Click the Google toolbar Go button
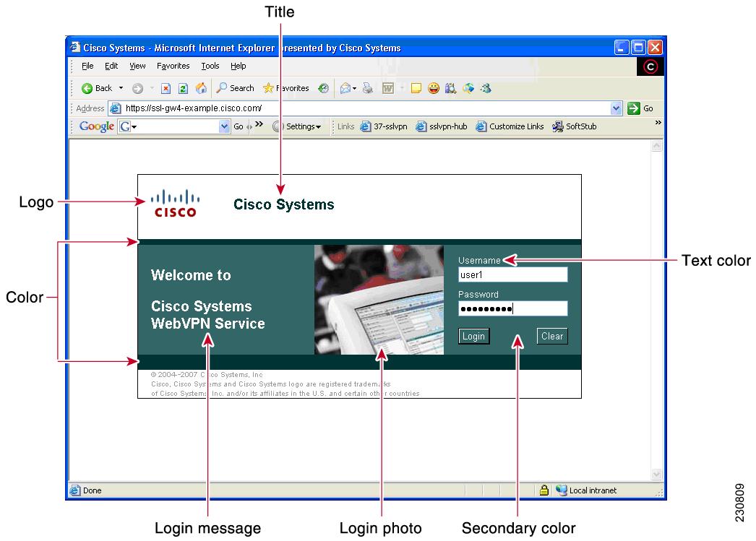 (239, 126)
